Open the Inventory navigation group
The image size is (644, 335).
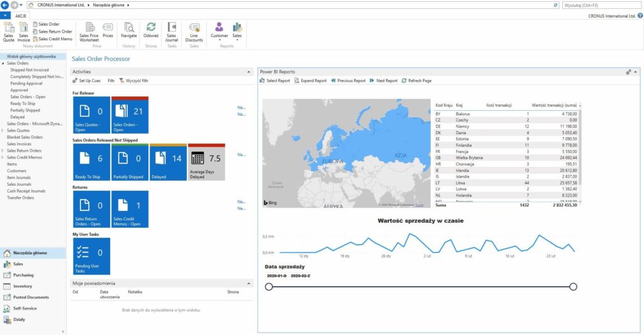click(33, 286)
